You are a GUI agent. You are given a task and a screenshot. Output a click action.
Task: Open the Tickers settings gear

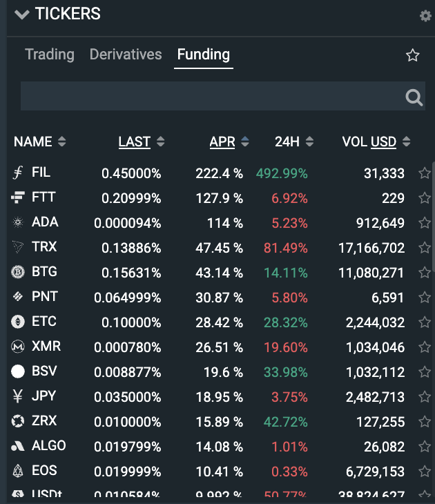point(425,16)
